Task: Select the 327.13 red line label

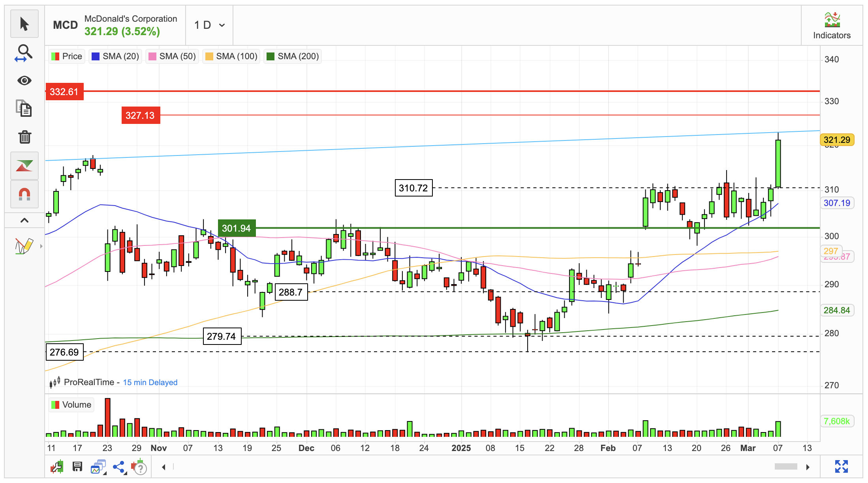Action: 141,115
